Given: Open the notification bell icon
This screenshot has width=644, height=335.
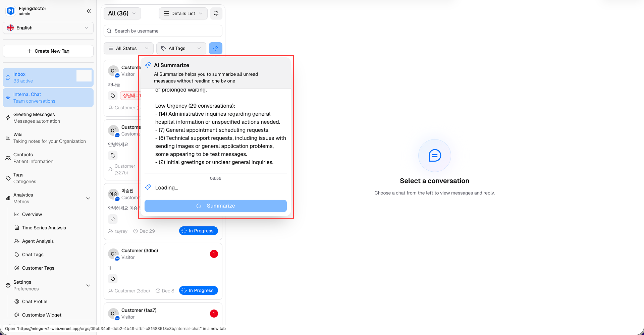Looking at the screenshot, I should (216, 13).
